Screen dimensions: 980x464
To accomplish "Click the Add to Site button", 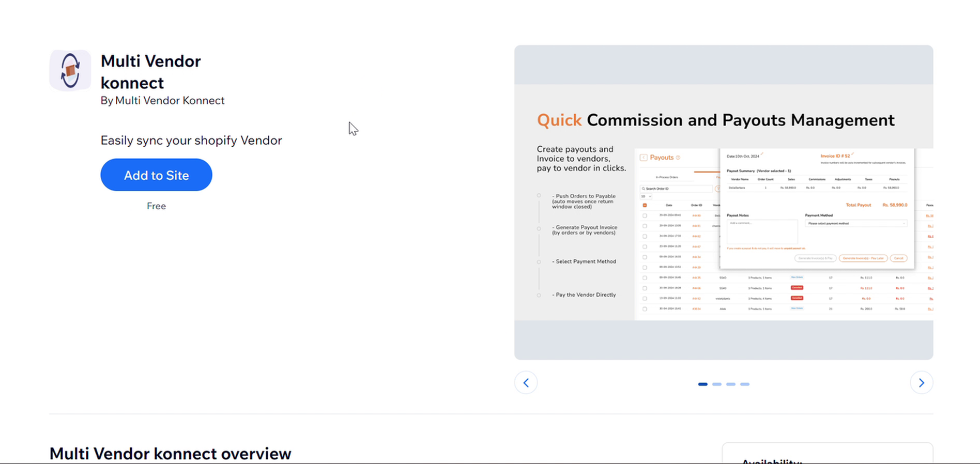I will point(156,175).
